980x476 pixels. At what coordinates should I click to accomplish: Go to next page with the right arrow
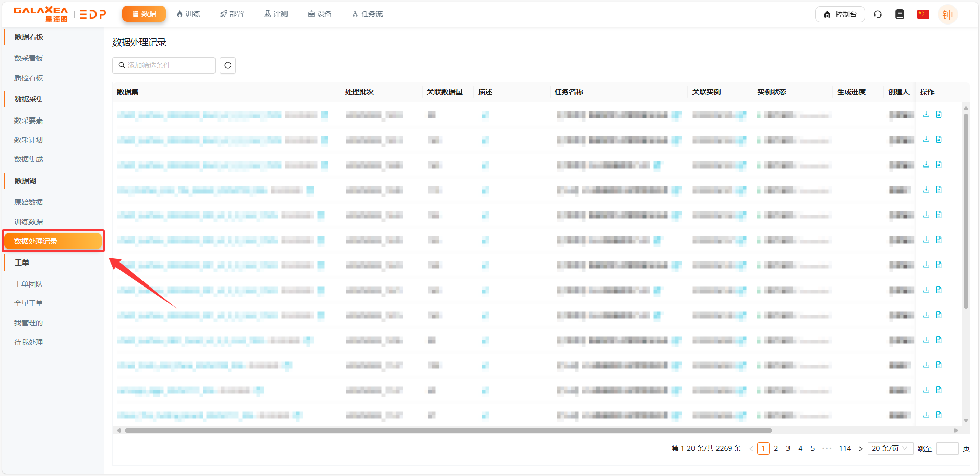(x=861, y=448)
